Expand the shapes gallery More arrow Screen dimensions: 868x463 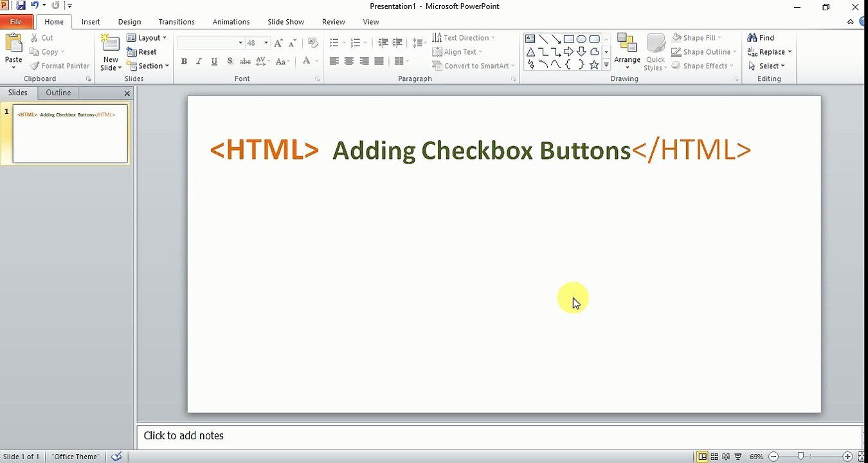[x=606, y=65]
